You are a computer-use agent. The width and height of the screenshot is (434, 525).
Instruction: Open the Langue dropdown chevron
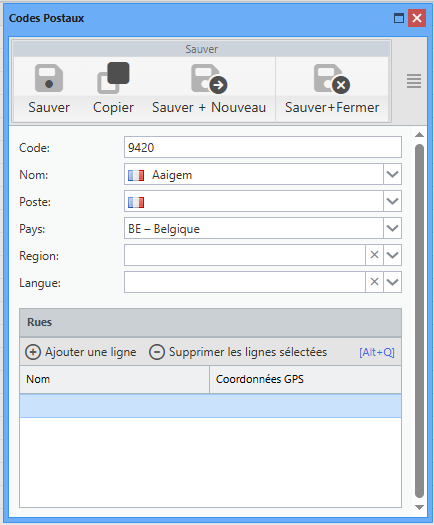pos(392,282)
